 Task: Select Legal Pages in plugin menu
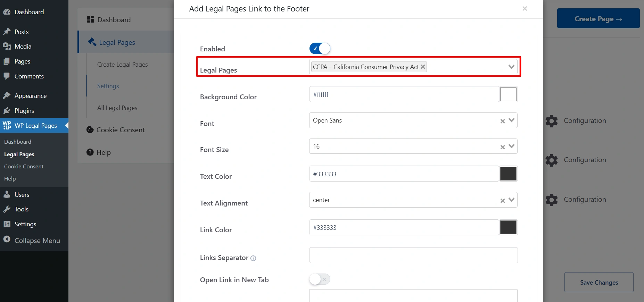[x=126, y=42]
